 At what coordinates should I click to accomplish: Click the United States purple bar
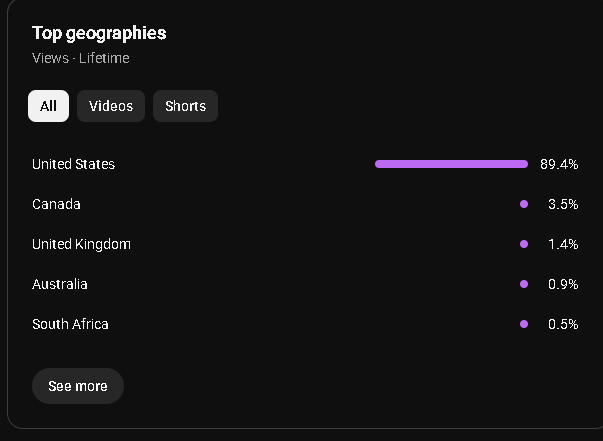coord(451,164)
